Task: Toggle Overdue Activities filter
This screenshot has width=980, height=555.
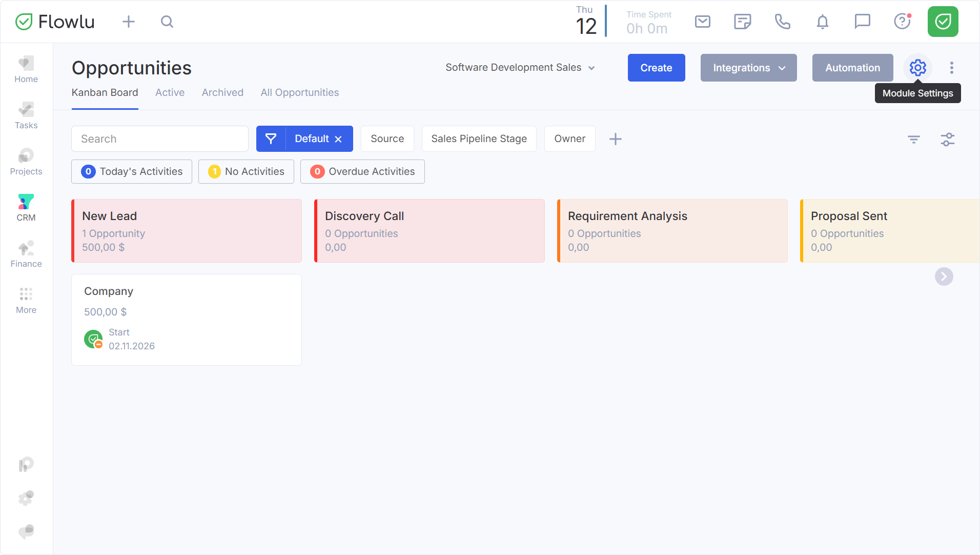Action: click(362, 171)
